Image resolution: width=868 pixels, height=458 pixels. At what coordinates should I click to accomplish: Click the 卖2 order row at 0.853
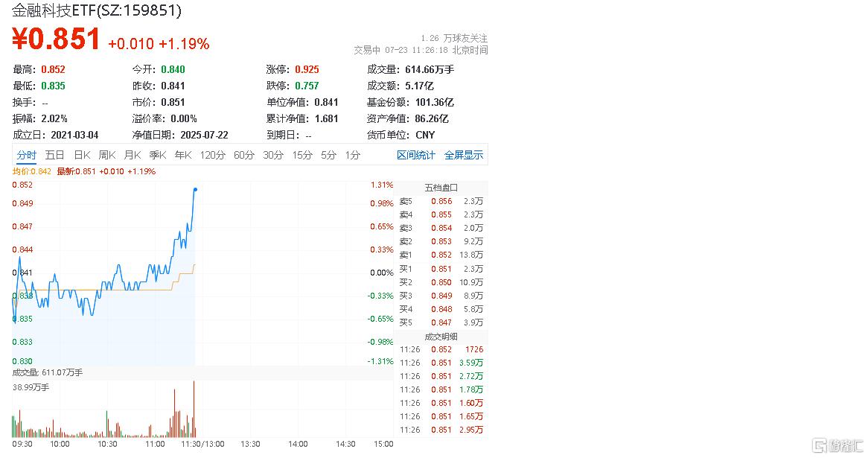[441, 241]
